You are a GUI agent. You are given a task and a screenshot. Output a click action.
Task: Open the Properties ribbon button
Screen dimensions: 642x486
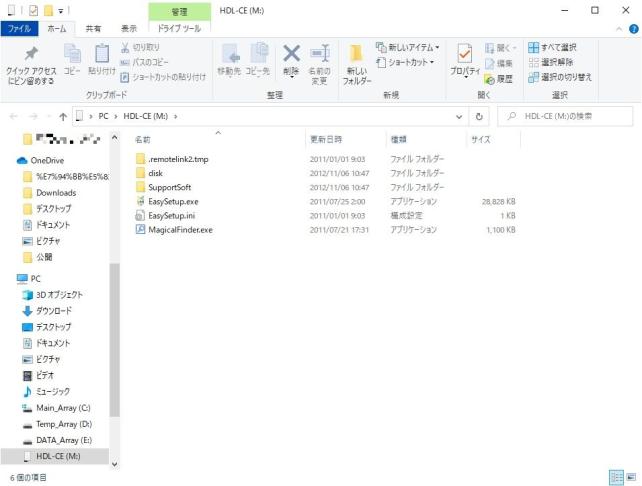click(465, 61)
